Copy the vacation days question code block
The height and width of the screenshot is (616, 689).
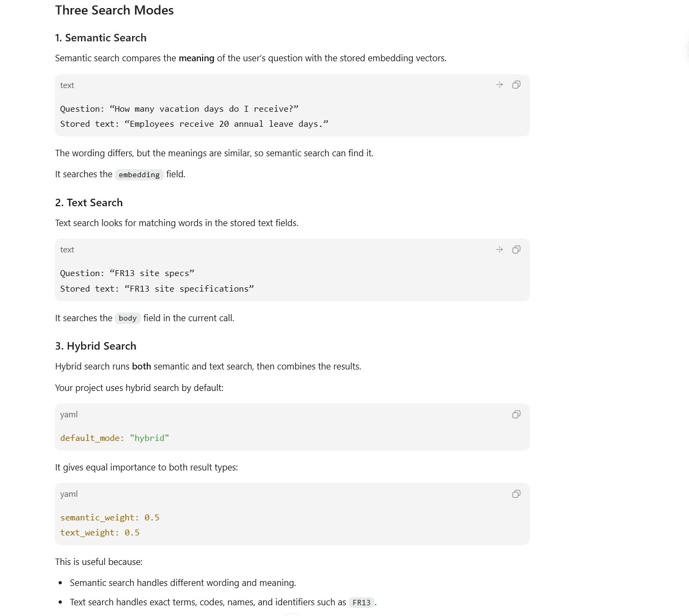tap(516, 85)
